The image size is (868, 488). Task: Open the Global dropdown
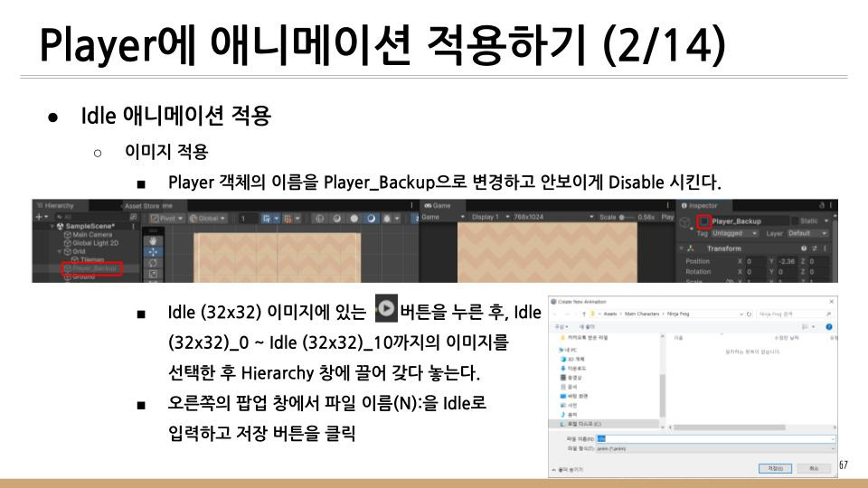click(207, 219)
